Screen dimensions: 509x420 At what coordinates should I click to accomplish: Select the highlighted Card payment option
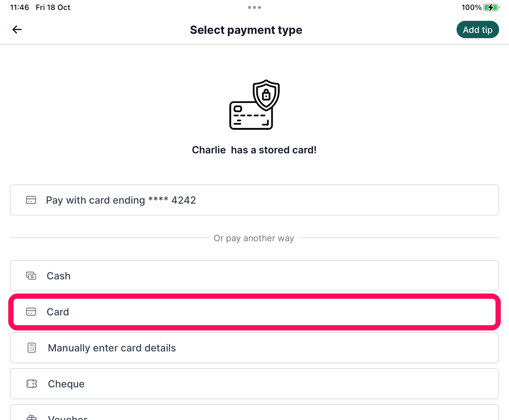coord(254,312)
